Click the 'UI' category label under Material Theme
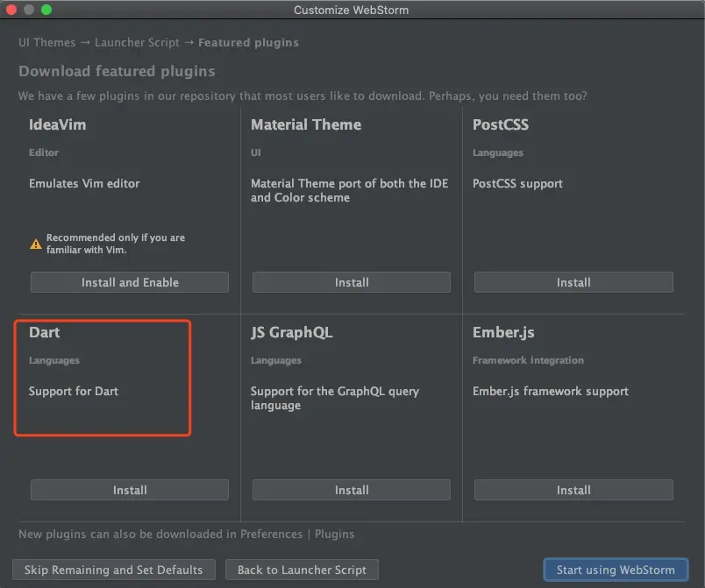The image size is (705, 588). 256,152
